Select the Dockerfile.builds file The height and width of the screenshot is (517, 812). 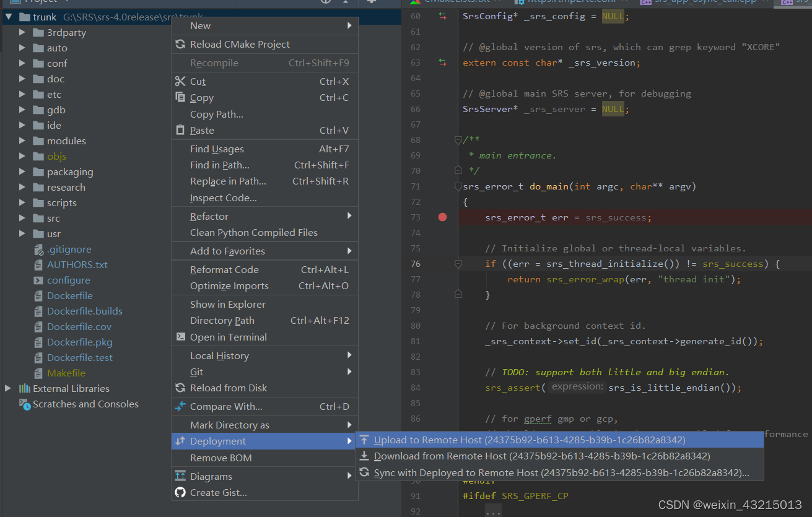[85, 311]
